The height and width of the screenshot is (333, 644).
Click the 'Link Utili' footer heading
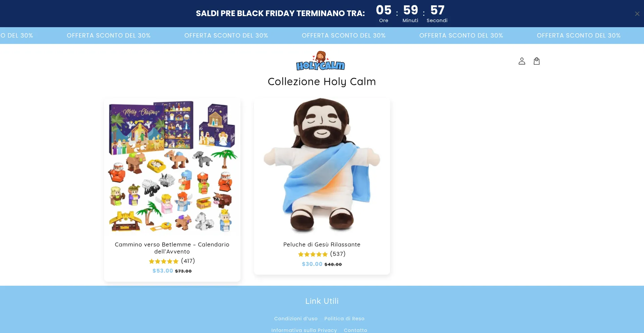(x=322, y=301)
